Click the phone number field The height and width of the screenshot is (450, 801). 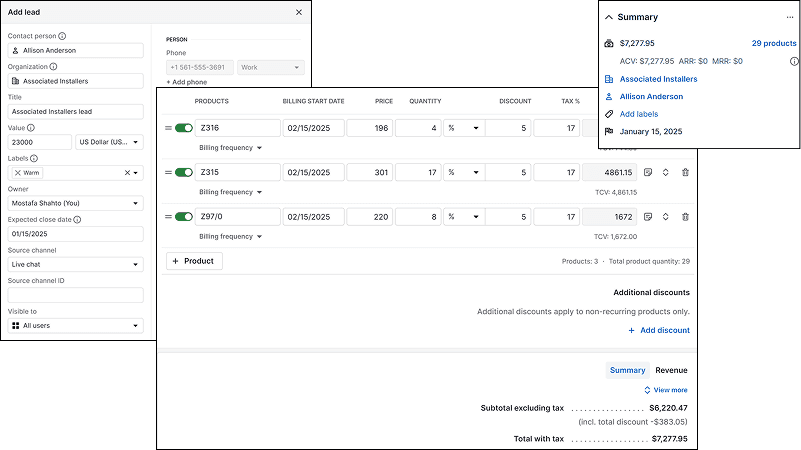[200, 67]
